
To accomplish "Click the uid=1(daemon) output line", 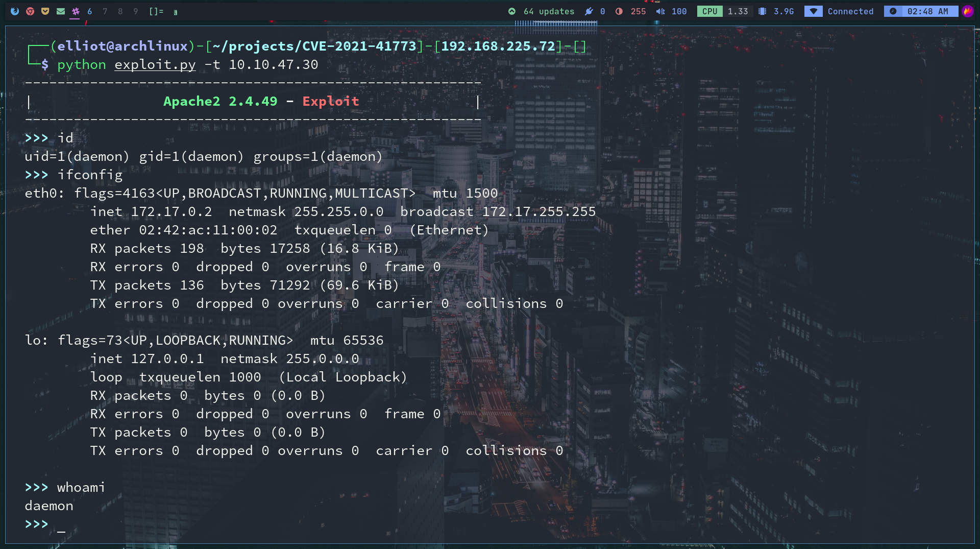I will [204, 157].
